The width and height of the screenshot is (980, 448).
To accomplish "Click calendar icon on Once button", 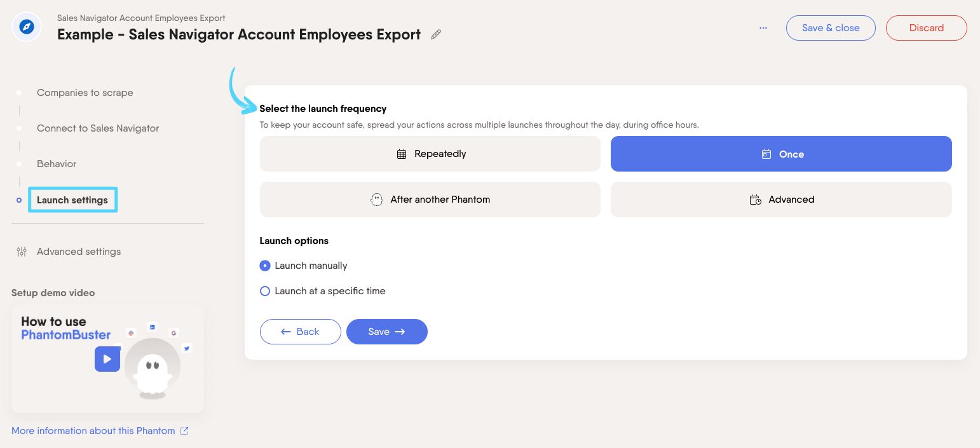I will 766,154.
